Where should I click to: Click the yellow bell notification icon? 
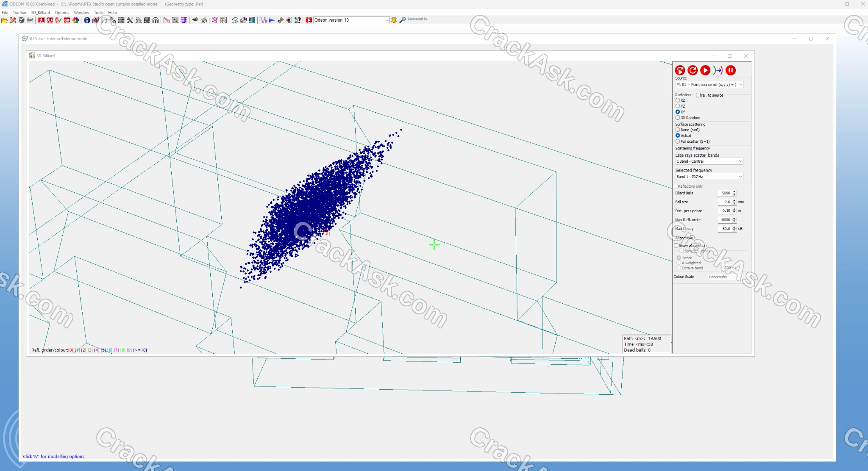[394, 20]
